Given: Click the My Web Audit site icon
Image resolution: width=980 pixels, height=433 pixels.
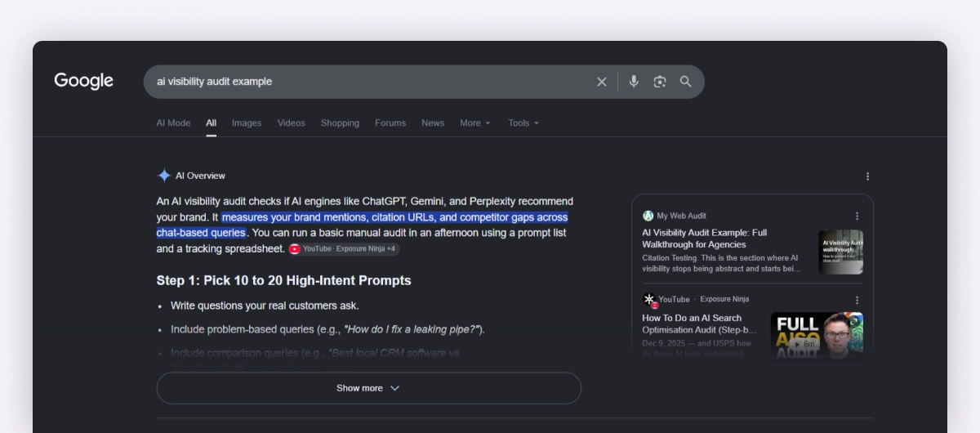Looking at the screenshot, I should pyautogui.click(x=648, y=216).
